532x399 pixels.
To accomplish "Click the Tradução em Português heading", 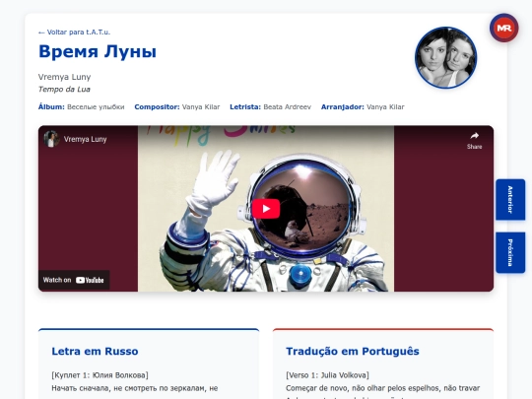I will pos(353,351).
